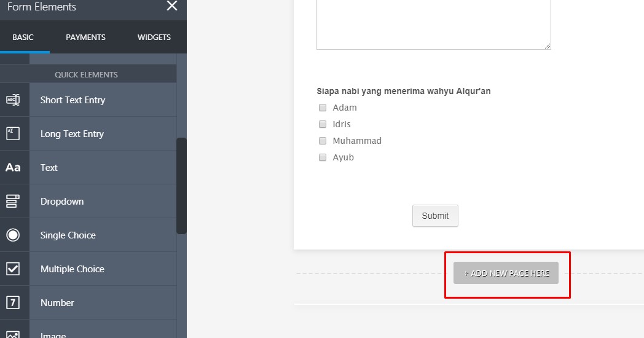The height and width of the screenshot is (338, 644).
Task: Select the Multiple Choice checkmark icon
Action: coord(13,269)
